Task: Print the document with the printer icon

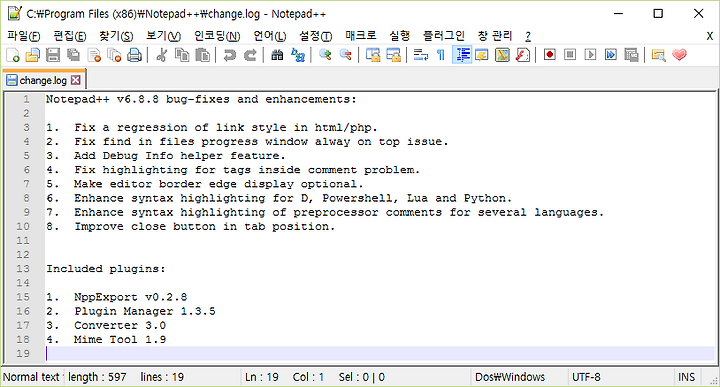Action: (x=134, y=55)
